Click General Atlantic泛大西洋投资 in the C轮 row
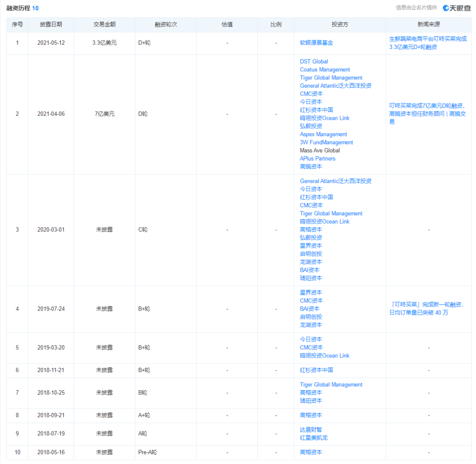Image resolution: width=476 pixels, height=464 pixels. pos(335,181)
